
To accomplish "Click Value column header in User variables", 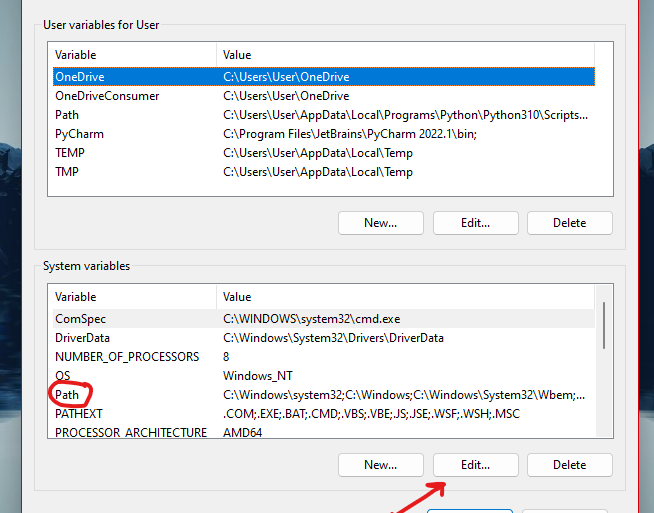I will tap(405, 55).
